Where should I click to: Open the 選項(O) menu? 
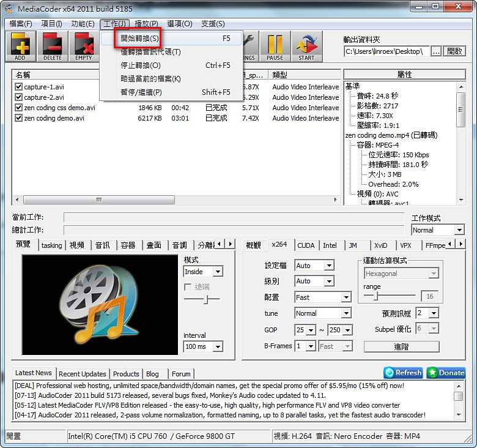coord(179,24)
